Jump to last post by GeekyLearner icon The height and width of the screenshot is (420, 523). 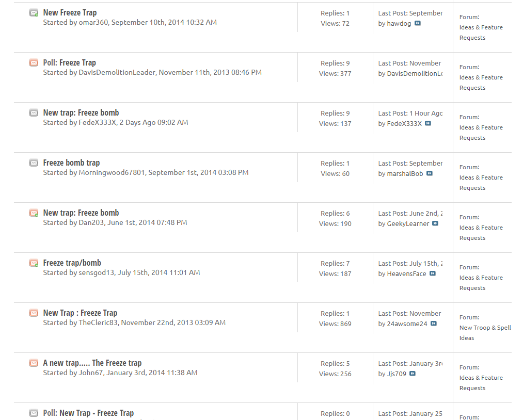click(435, 223)
